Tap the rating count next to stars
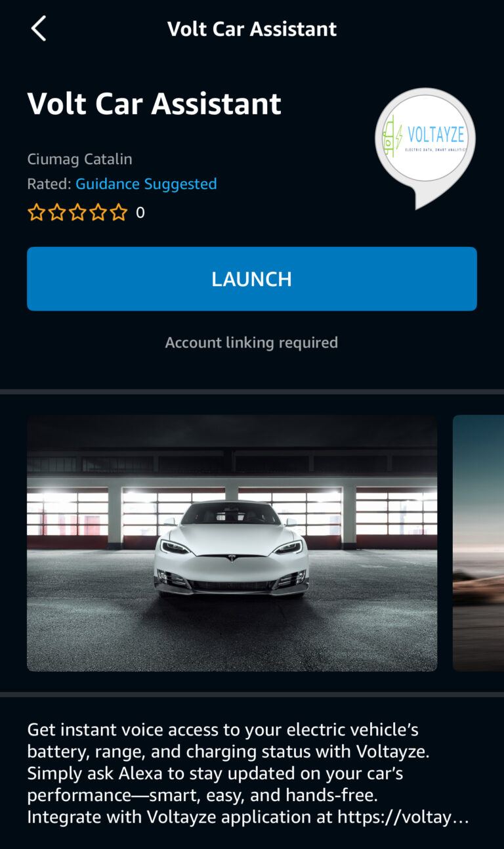Image resolution: width=504 pixels, height=849 pixels. click(x=140, y=213)
